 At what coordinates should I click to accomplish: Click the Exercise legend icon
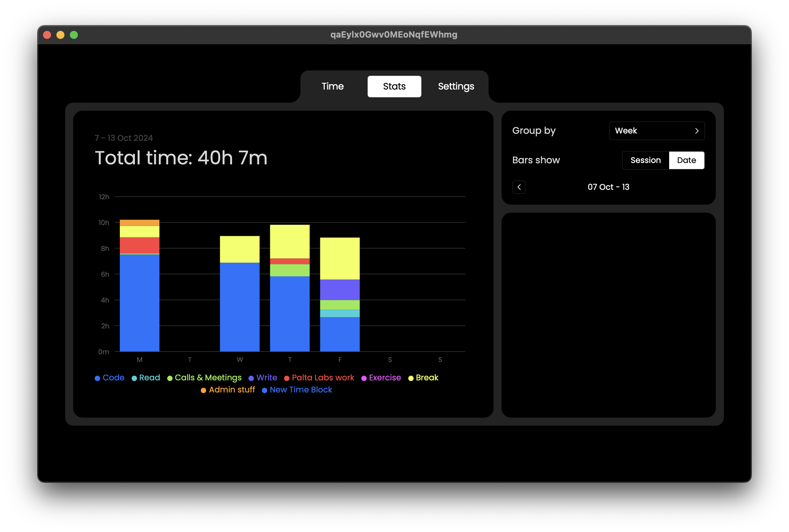click(364, 378)
